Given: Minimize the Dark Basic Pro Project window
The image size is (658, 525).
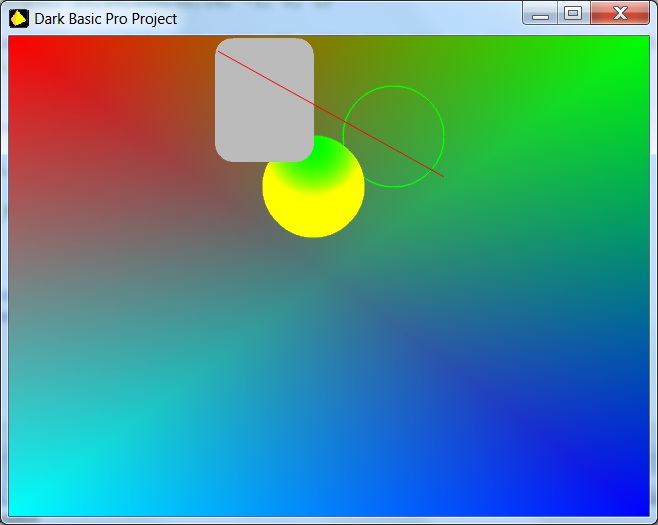Looking at the screenshot, I should click(x=540, y=13).
